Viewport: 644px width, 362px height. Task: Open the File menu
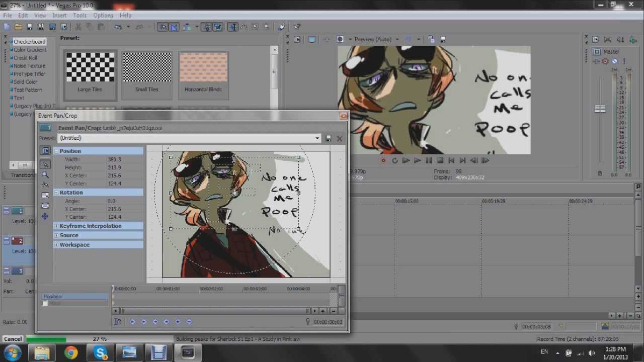(8, 16)
